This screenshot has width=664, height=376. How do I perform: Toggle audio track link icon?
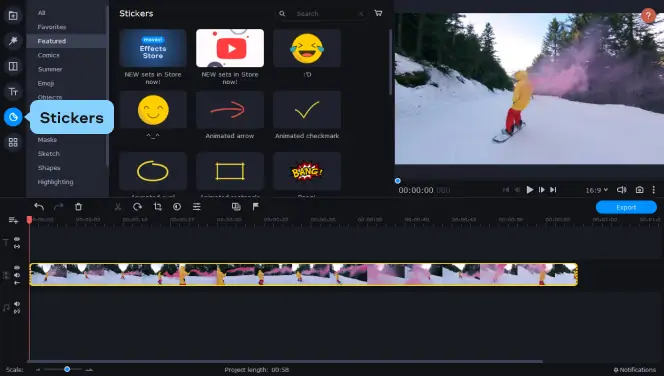(x=17, y=311)
